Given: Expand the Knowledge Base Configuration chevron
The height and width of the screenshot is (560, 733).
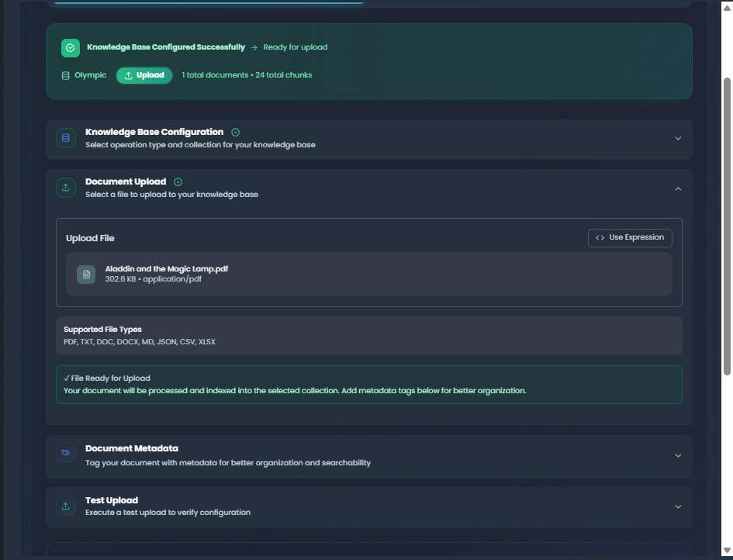Looking at the screenshot, I should 678,139.
